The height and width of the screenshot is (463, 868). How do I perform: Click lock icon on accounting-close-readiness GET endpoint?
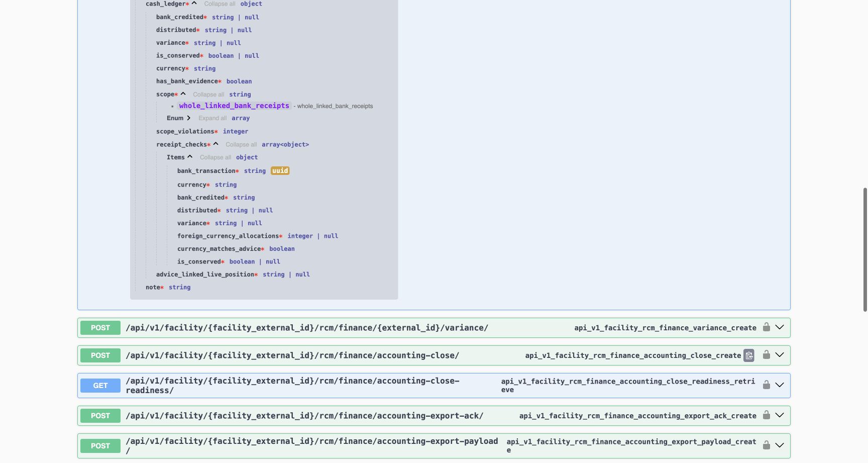click(767, 385)
